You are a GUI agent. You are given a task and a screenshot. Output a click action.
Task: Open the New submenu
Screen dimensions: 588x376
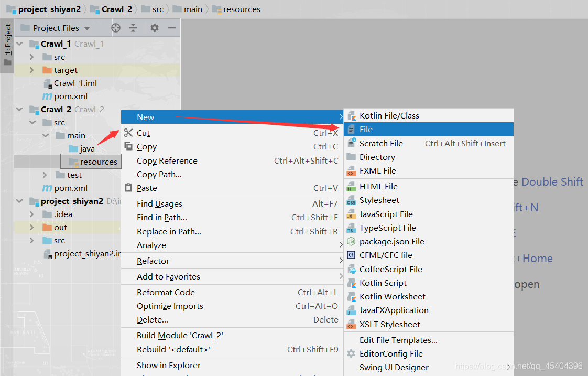[x=232, y=117]
